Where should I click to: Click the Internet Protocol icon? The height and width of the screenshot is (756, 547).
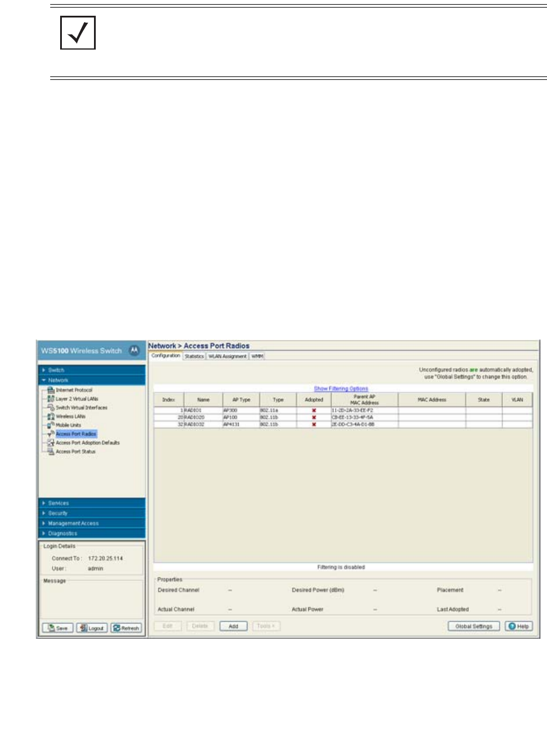[51, 390]
